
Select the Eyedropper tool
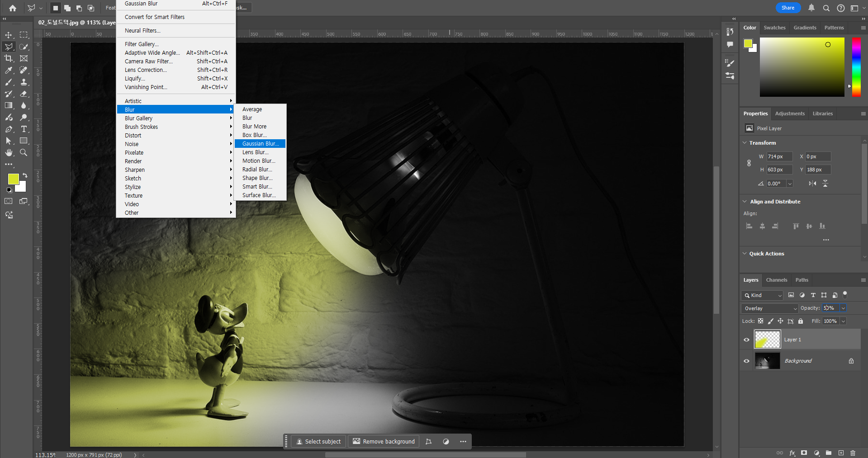point(9,70)
